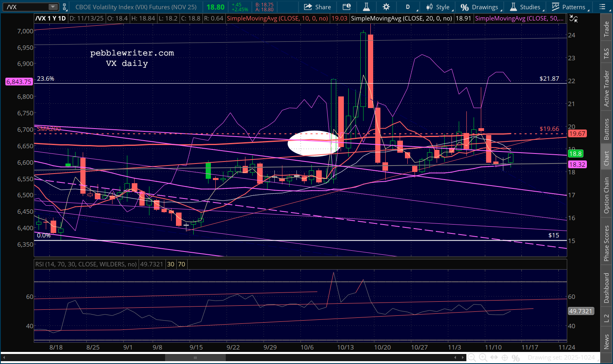
Task: Click the crosshair target icon
Action: pos(505,358)
